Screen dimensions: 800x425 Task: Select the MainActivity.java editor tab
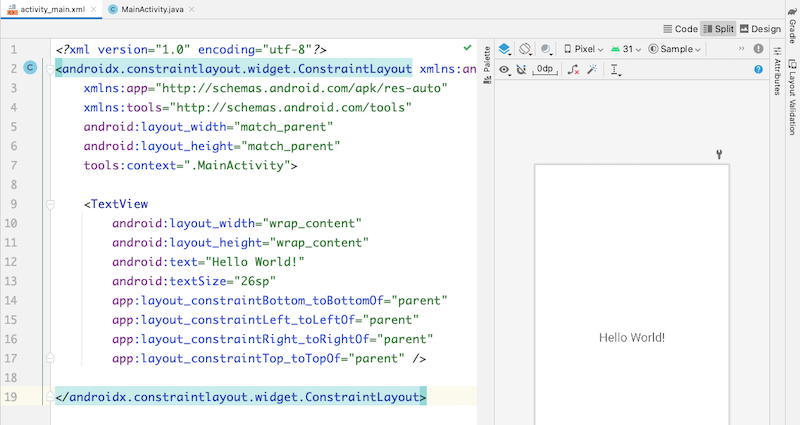pyautogui.click(x=152, y=9)
